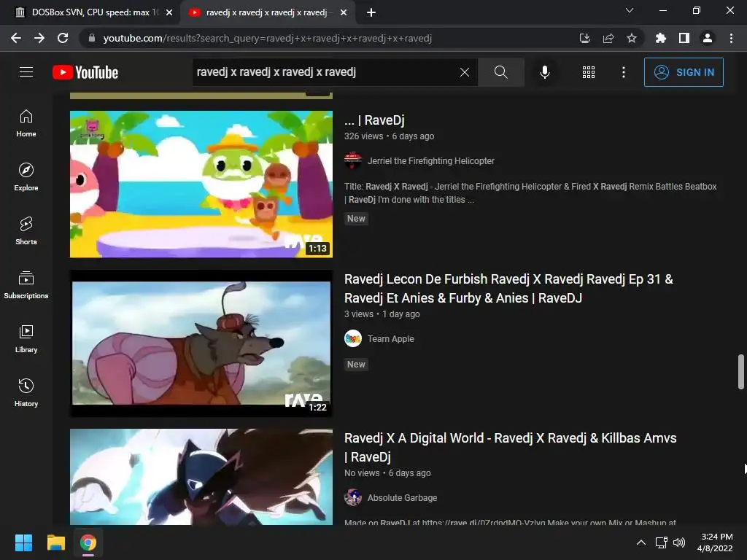This screenshot has height=560, width=747.
Task: Bookmark this page with the star
Action: pyautogui.click(x=632, y=38)
